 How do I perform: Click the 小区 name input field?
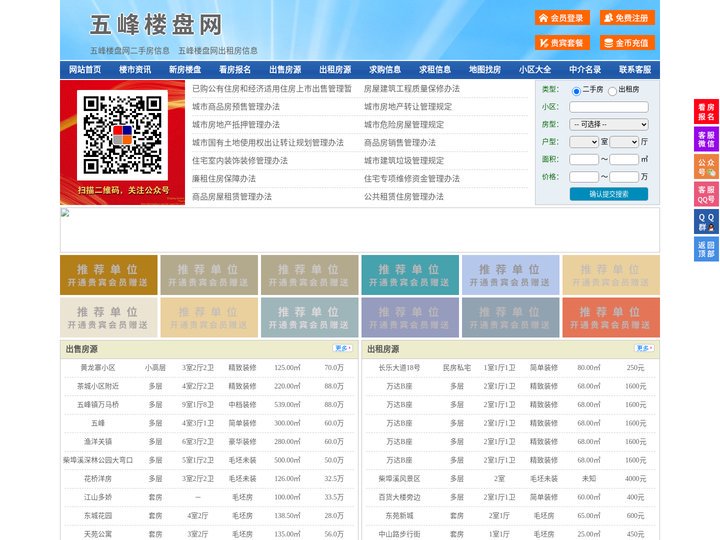609,107
